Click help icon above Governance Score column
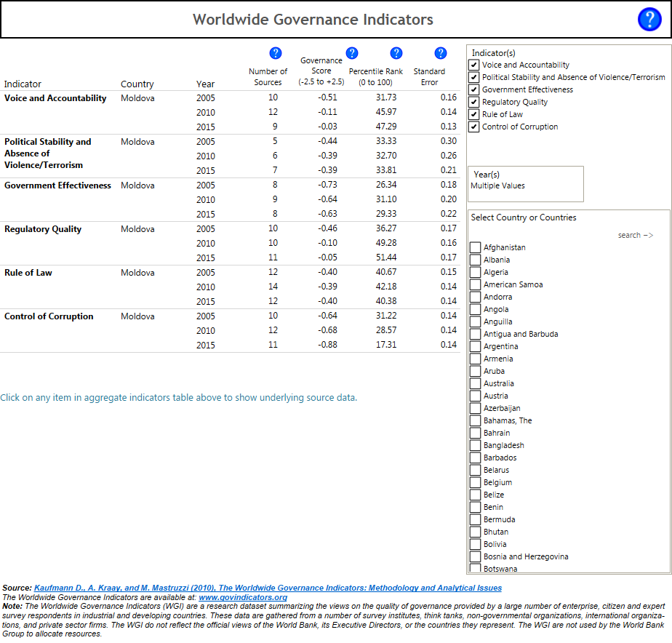The width and height of the screenshot is (672, 643). point(352,53)
